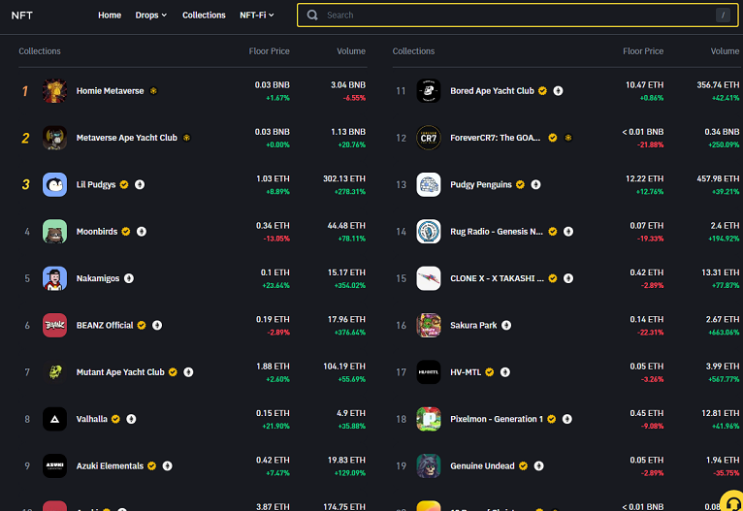The height and width of the screenshot is (511, 743).
Task: Open the headset support chat button
Action: (x=732, y=502)
